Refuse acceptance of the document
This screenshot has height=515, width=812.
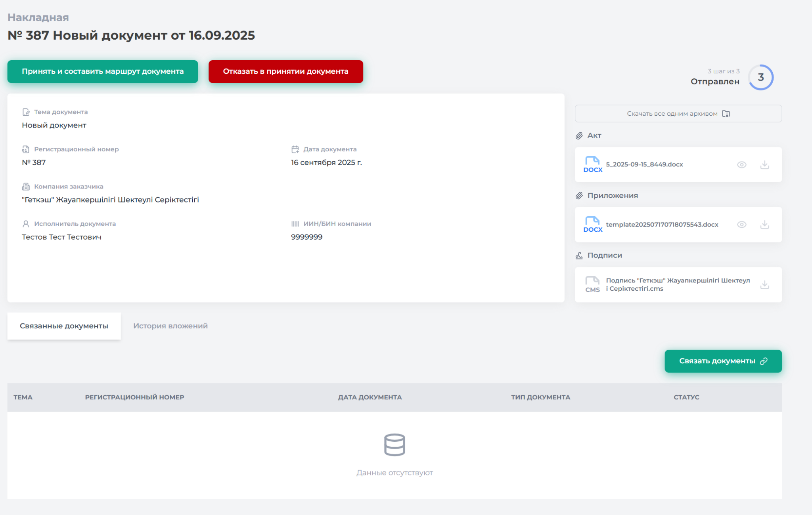pos(285,72)
